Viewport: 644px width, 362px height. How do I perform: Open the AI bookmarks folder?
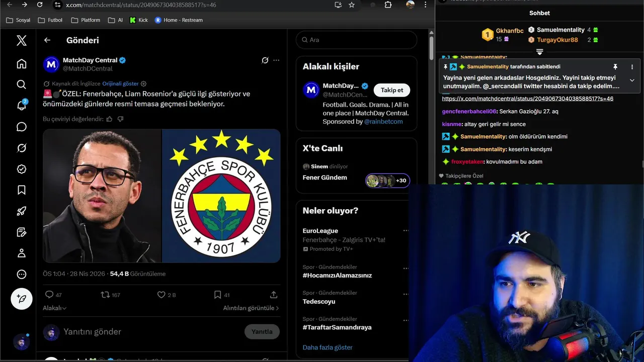click(x=115, y=20)
